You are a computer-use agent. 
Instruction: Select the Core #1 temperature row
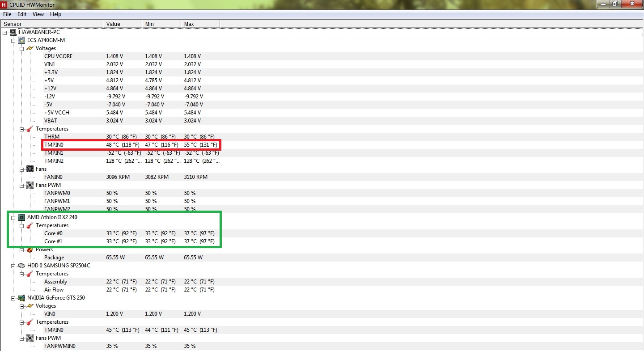pyautogui.click(x=343, y=241)
